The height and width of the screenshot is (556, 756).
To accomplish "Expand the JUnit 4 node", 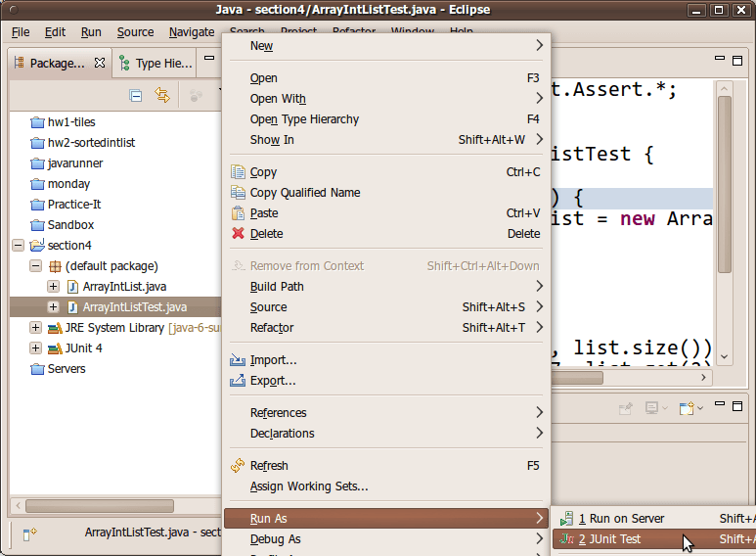I will pos(35,347).
